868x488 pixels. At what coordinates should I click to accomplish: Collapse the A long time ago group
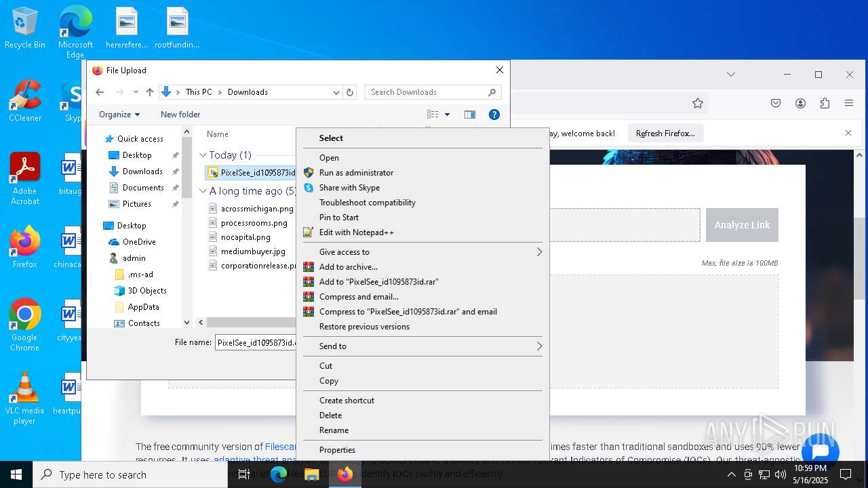coord(203,191)
